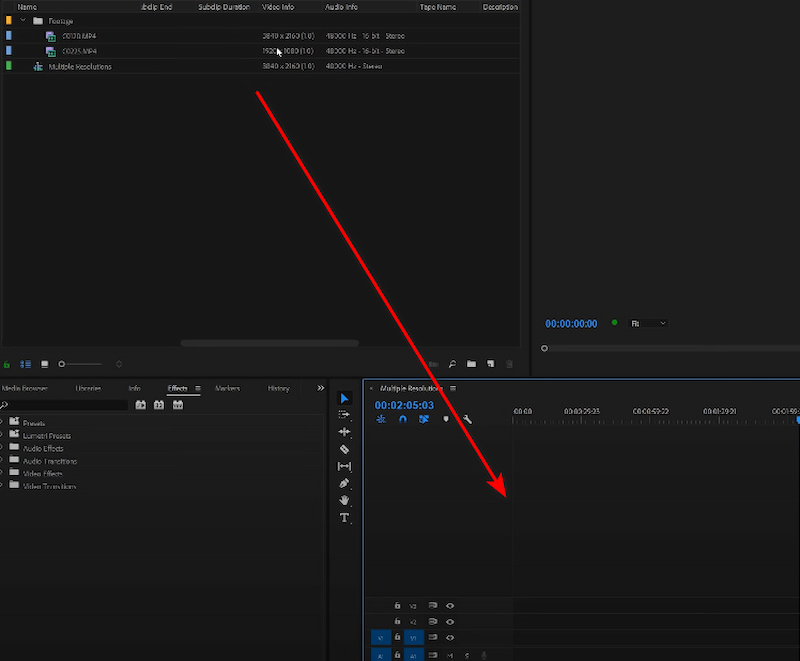Open Multiple Resolutions sequence panel menu

click(453, 389)
